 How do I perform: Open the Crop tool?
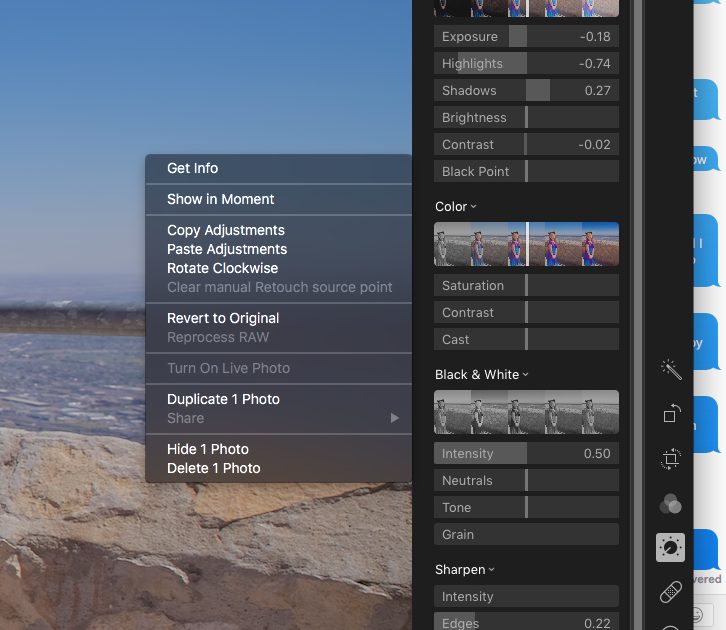pyautogui.click(x=670, y=459)
